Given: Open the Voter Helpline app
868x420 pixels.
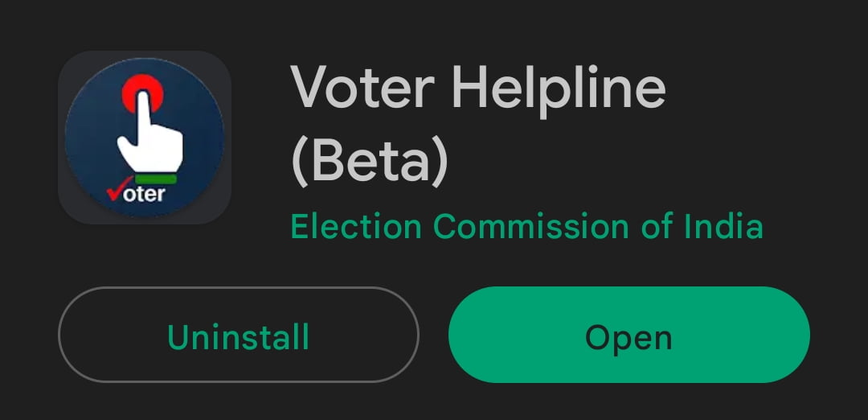Looking at the screenshot, I should tap(628, 335).
